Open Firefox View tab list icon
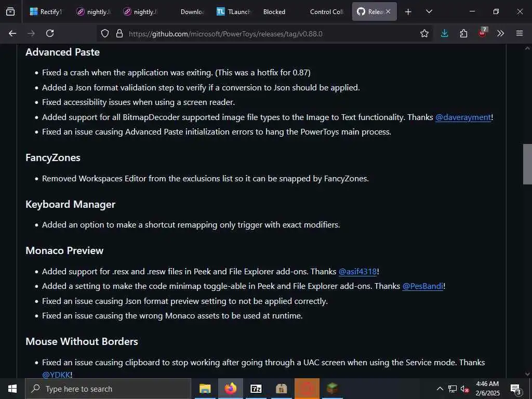532x399 pixels. [10, 11]
